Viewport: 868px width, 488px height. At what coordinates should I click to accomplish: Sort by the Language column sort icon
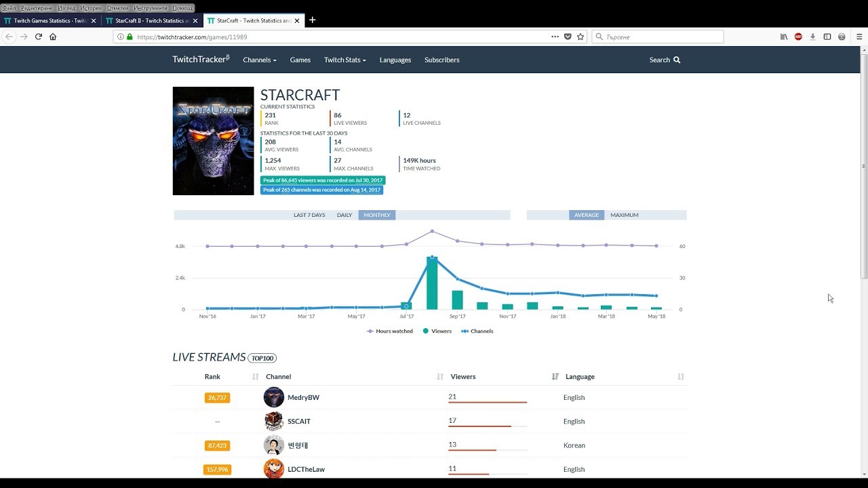click(681, 377)
